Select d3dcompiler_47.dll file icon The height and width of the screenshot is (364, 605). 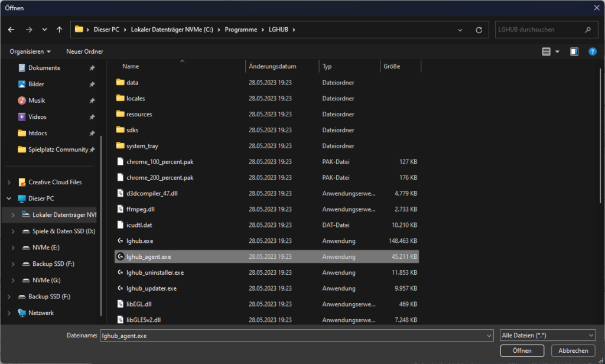pos(121,193)
